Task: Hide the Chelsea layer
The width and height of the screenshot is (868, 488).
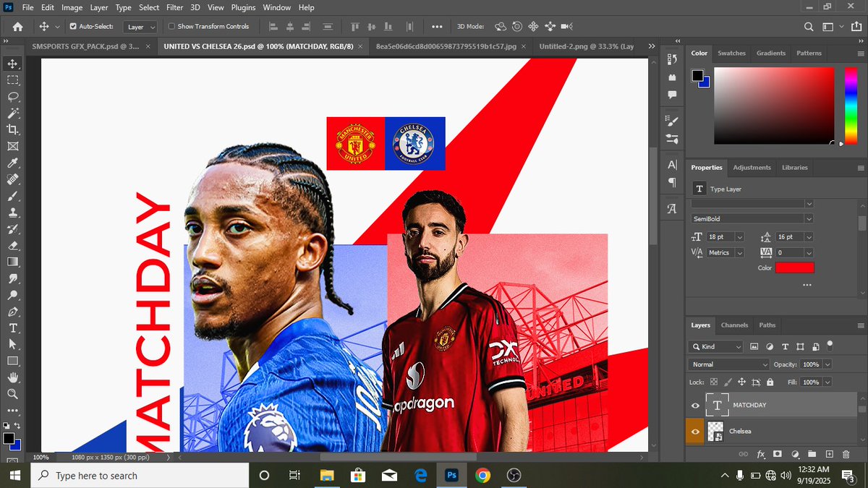Action: 695,432
